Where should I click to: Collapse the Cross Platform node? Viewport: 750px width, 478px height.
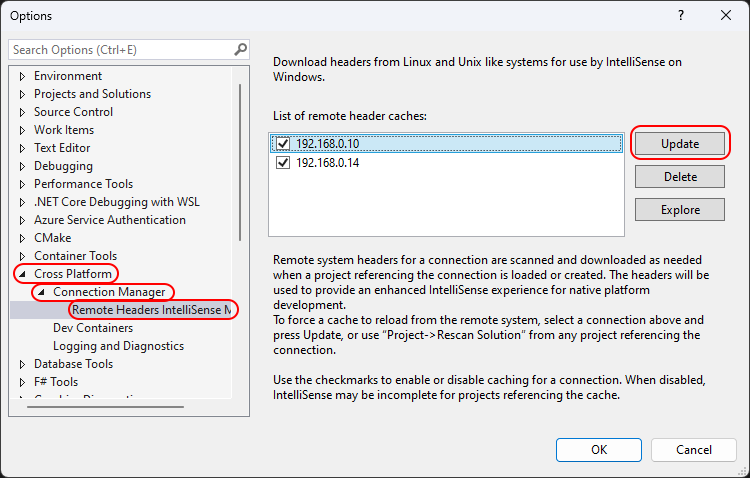(23, 274)
